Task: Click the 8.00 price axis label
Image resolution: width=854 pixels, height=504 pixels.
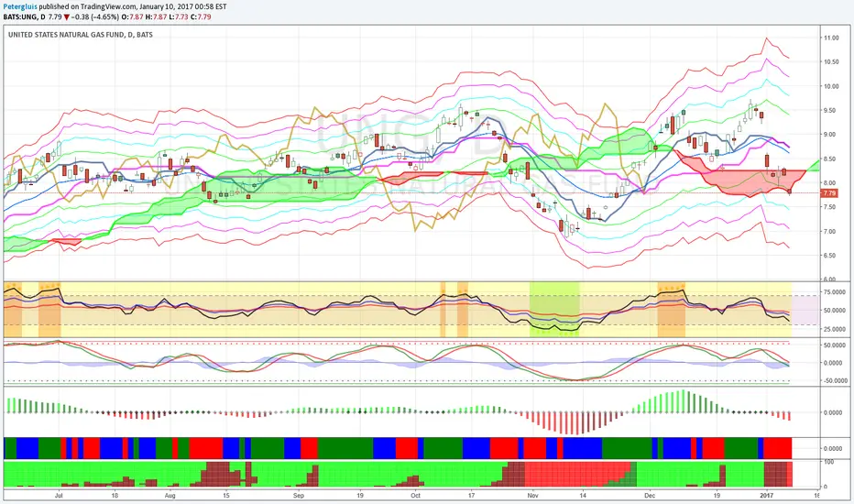Action: pyautogui.click(x=831, y=183)
